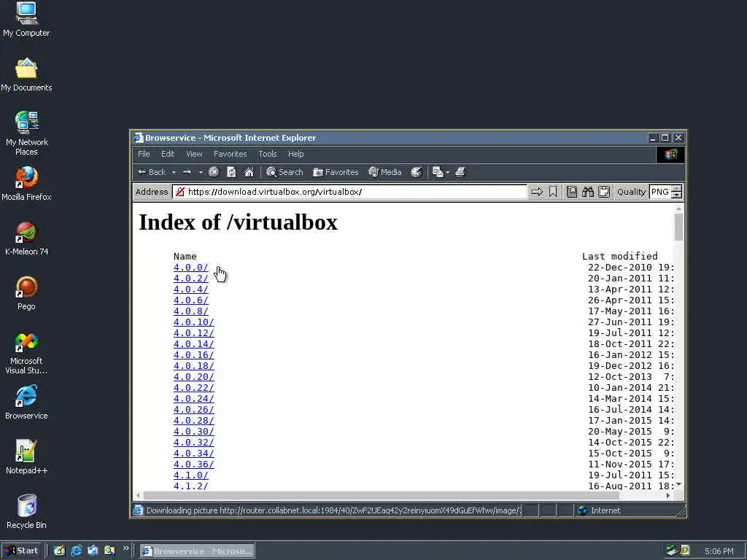The image size is (747, 560).
Task: Select the Mozilla Firefox desktop icon
Action: click(26, 184)
